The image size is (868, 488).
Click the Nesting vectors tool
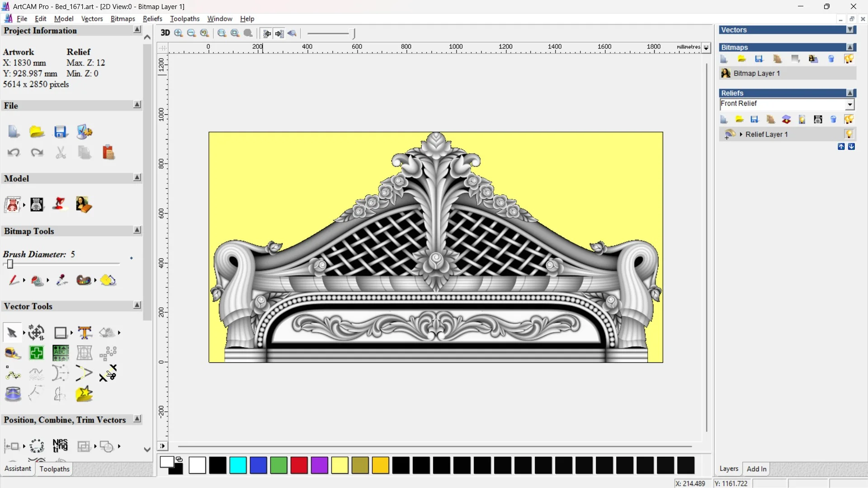click(60, 446)
